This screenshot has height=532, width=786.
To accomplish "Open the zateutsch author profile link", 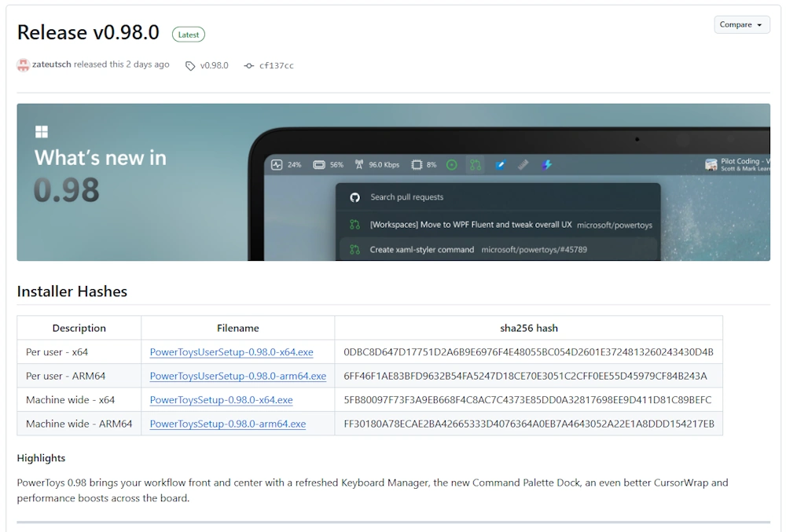I will point(52,65).
